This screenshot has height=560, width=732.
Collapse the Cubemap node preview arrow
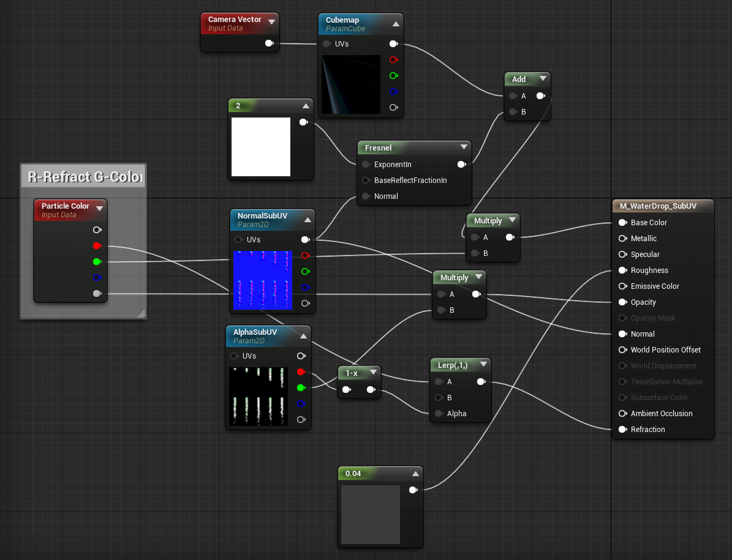(x=396, y=24)
